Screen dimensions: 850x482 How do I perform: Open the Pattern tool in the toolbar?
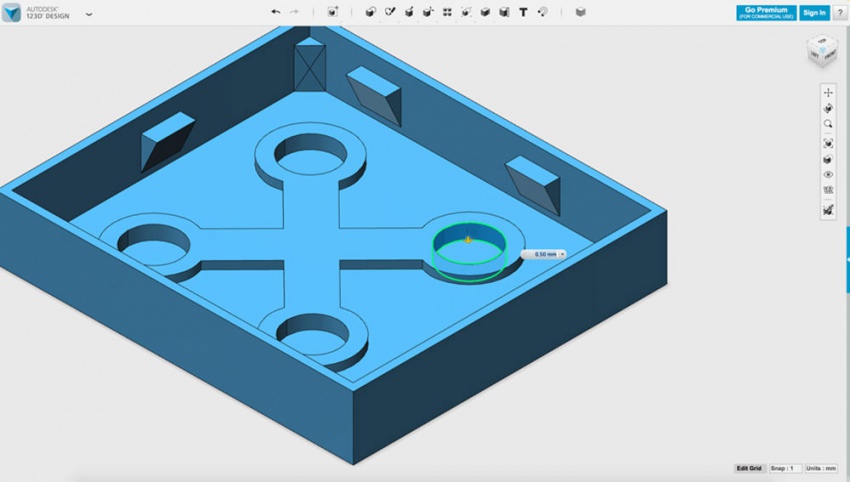pyautogui.click(x=447, y=12)
